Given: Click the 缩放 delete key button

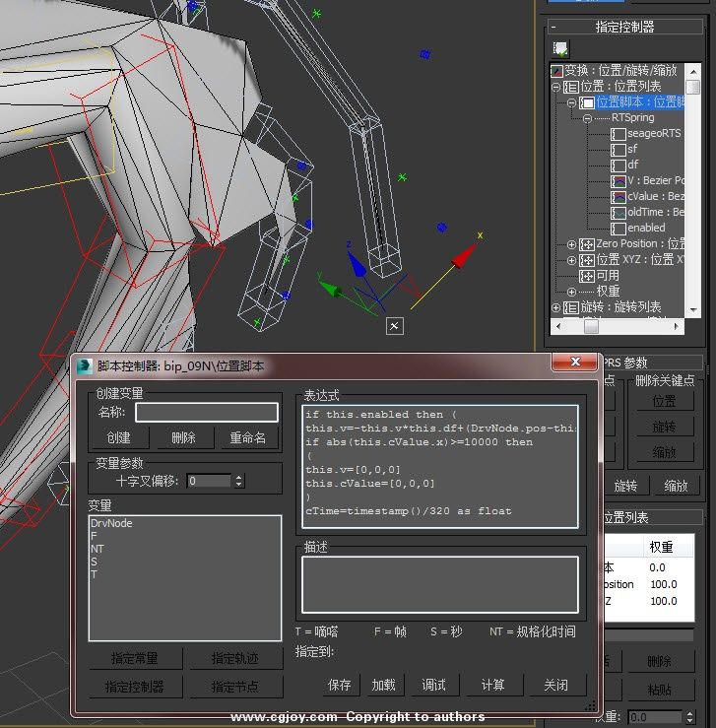Looking at the screenshot, I should (664, 452).
